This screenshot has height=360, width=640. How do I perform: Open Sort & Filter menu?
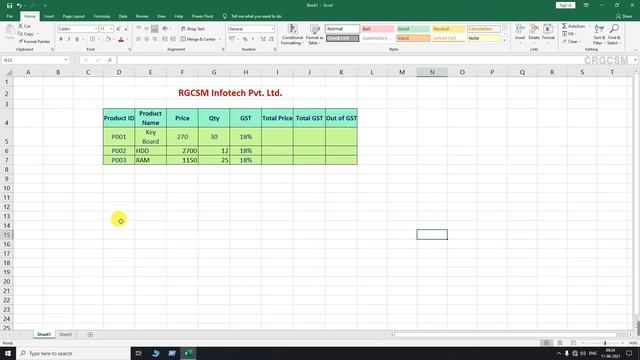coord(599,34)
